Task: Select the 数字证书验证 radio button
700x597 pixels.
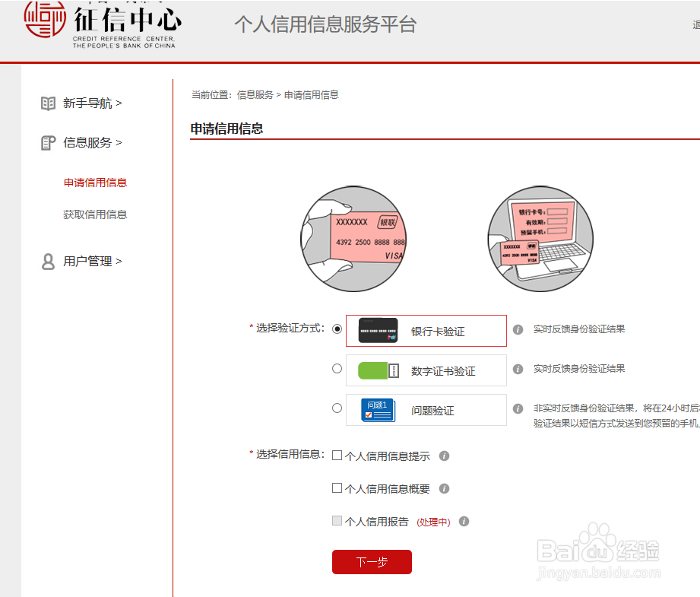Action: coord(337,368)
